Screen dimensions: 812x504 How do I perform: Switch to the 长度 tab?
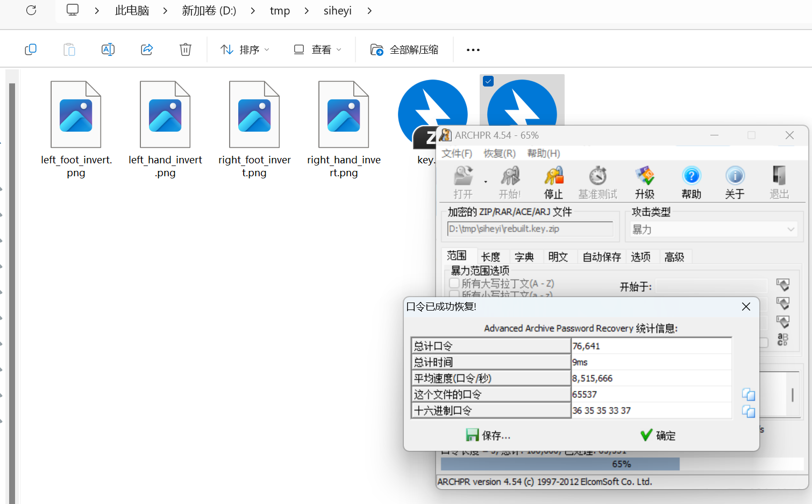click(x=490, y=257)
